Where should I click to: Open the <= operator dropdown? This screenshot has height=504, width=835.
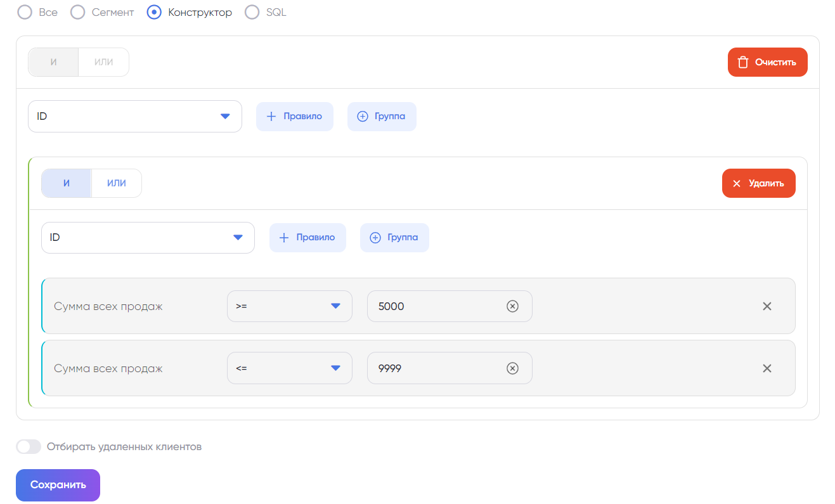pyautogui.click(x=289, y=368)
